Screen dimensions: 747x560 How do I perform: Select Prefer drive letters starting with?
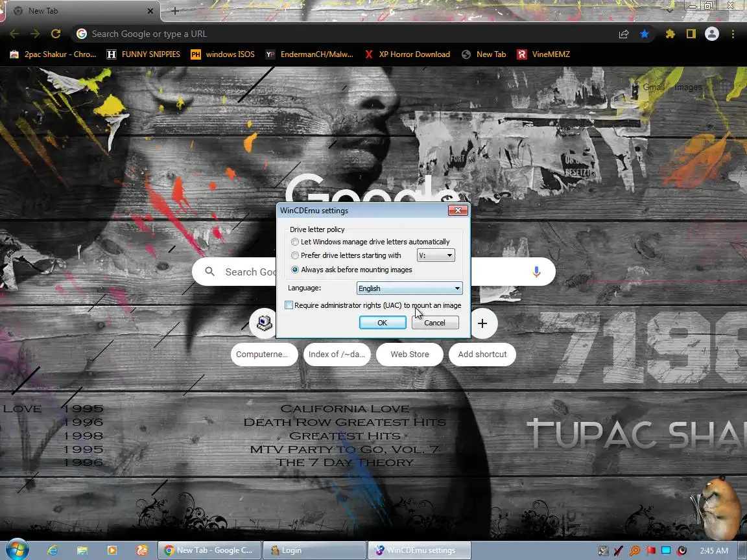295,256
